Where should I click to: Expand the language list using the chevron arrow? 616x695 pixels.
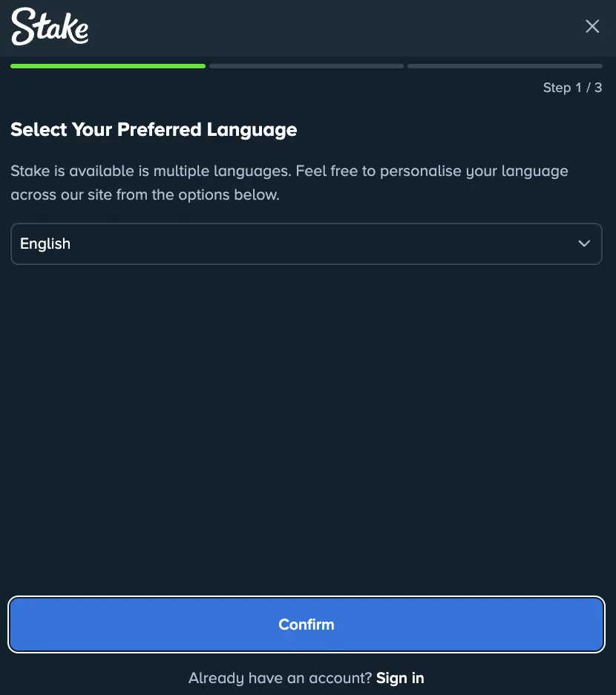pos(584,244)
